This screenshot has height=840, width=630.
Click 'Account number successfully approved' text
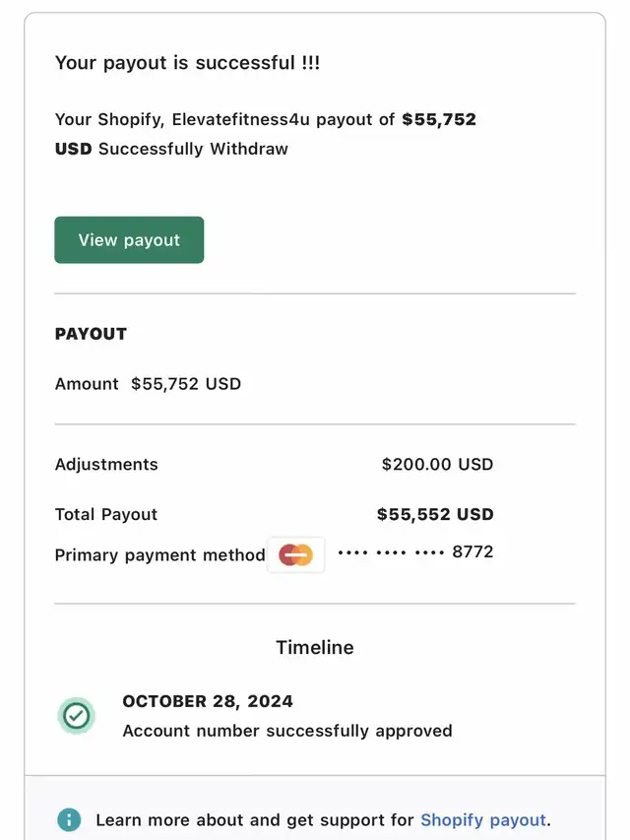coord(287,731)
